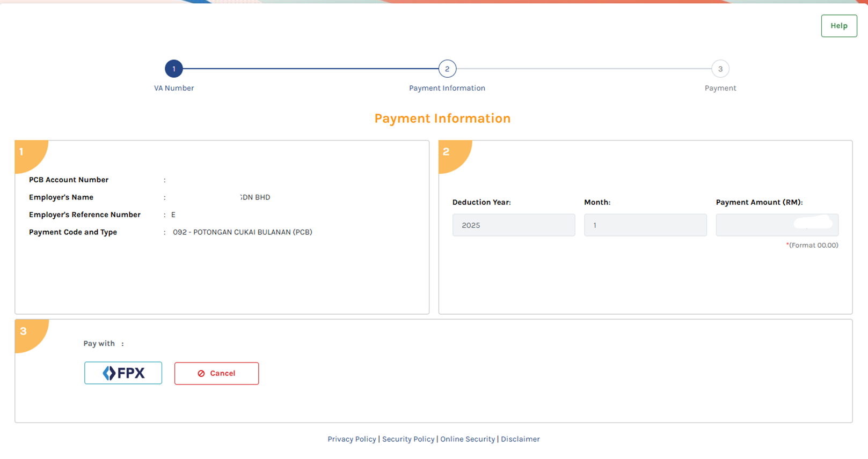
Task: Click the Help button
Action: (x=838, y=26)
